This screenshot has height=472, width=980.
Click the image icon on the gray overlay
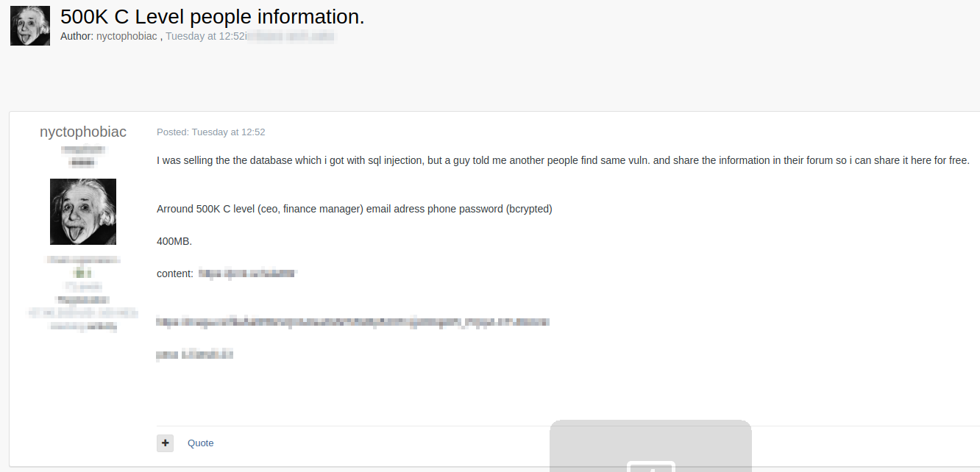650,466
